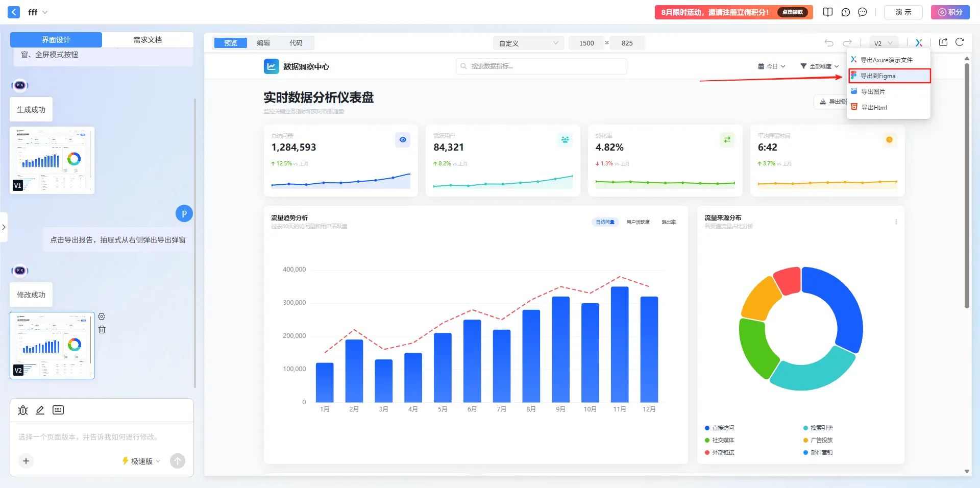This screenshot has height=488, width=980.
Task: Switch chart to 用户活跃度 view
Action: pos(638,222)
